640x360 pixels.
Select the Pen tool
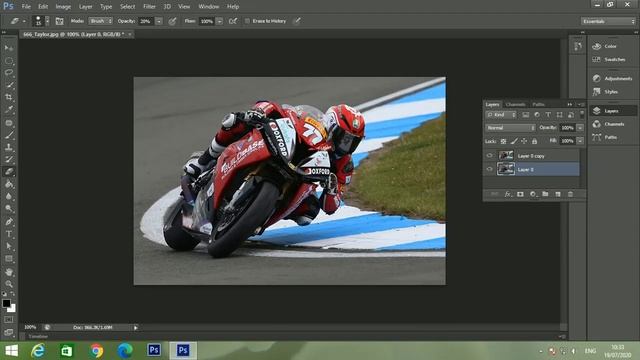[x=9, y=222]
